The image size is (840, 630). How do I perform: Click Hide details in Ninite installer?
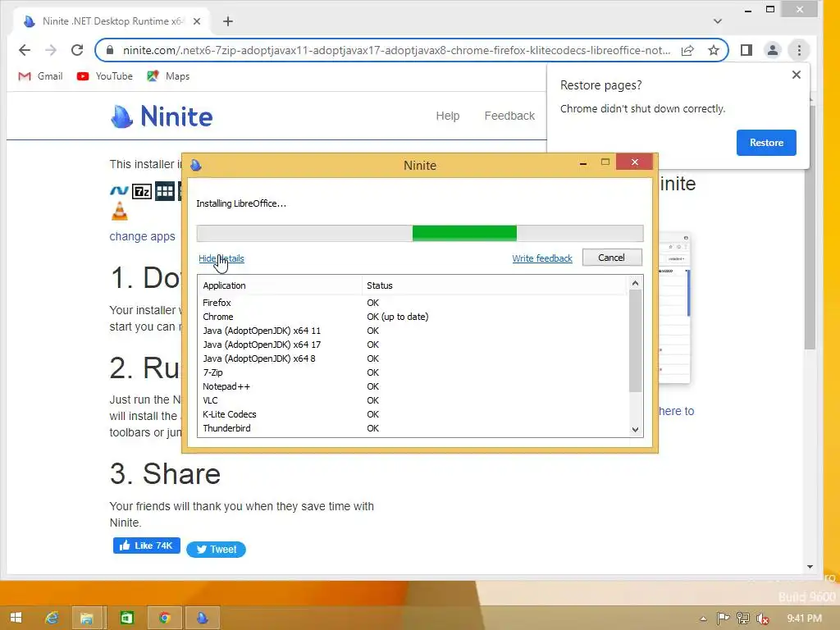click(x=221, y=258)
